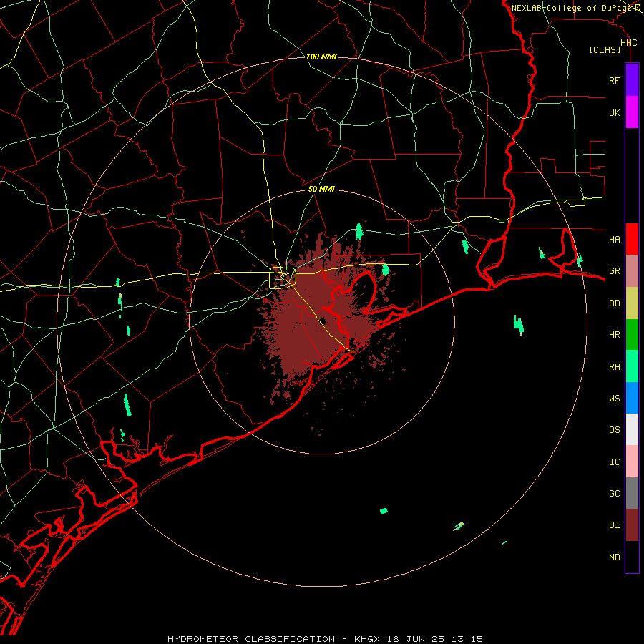Select the GR pink legend swatch
This screenshot has width=644, height=644.
point(632,271)
